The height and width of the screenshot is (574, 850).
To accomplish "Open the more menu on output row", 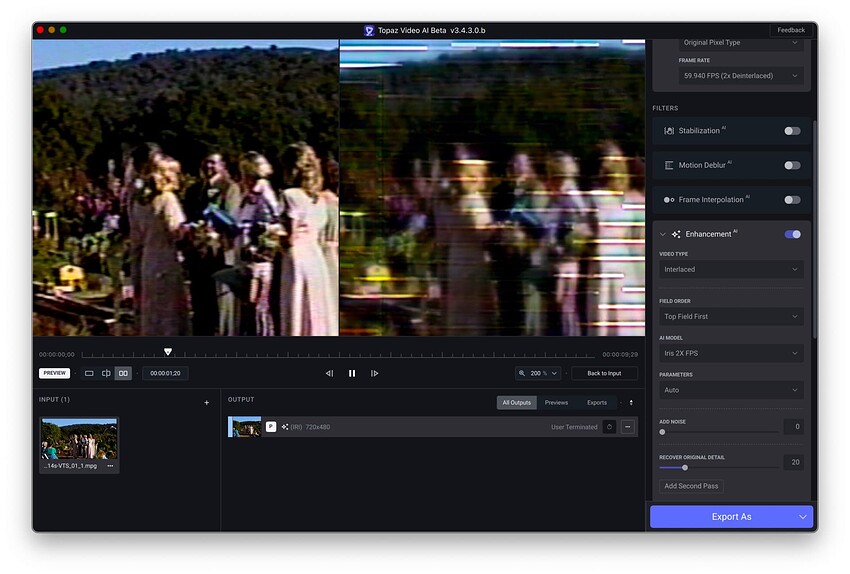I will coord(628,427).
